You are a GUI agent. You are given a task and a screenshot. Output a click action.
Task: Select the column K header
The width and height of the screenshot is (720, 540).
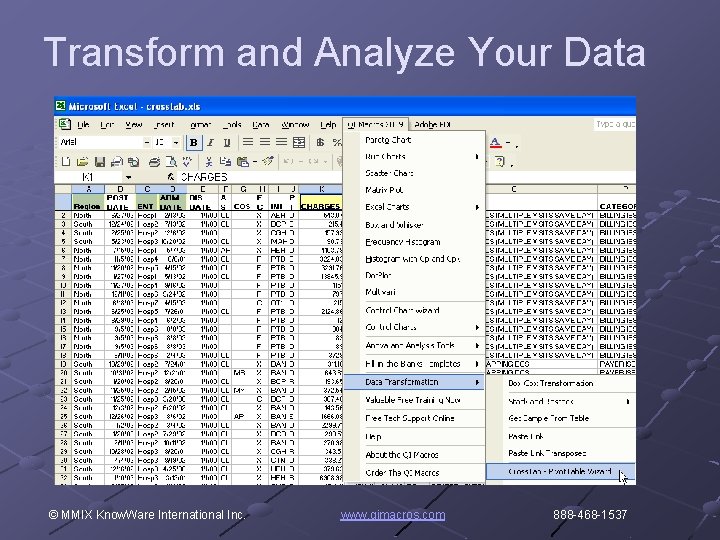pos(321,189)
